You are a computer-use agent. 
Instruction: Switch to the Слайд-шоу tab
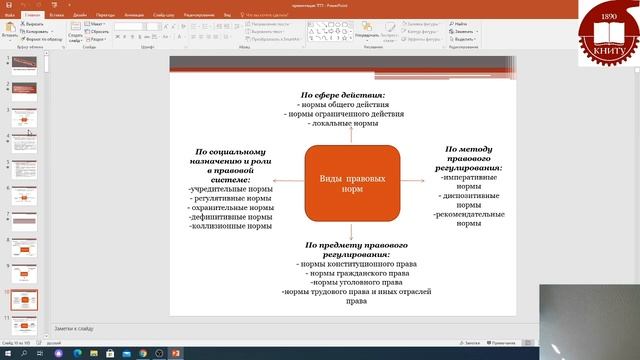pos(164,15)
